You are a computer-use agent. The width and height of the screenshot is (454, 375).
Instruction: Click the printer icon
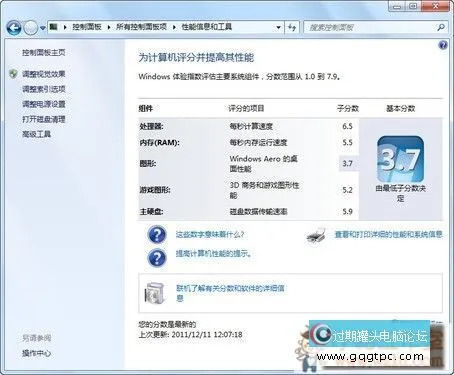pyautogui.click(x=316, y=236)
